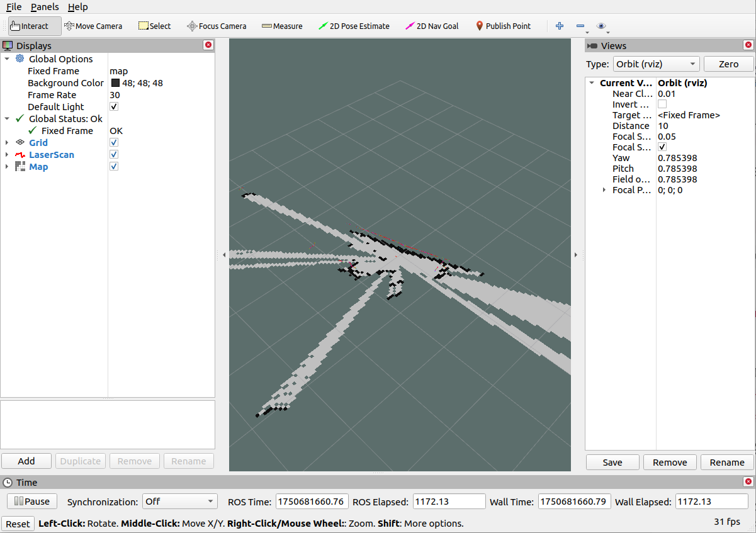
Task: Close the Displays panel
Action: (x=208, y=45)
